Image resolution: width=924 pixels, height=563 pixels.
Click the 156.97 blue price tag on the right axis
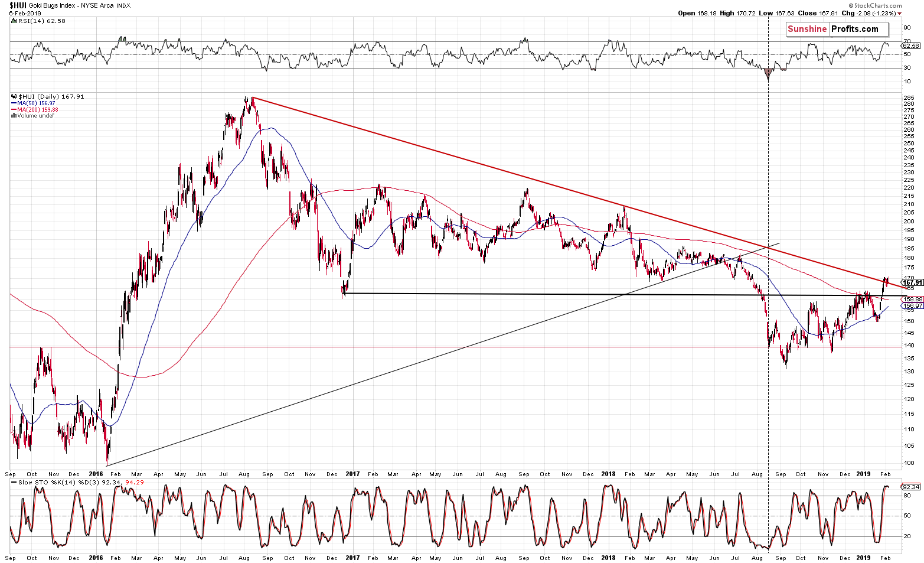tap(912, 306)
